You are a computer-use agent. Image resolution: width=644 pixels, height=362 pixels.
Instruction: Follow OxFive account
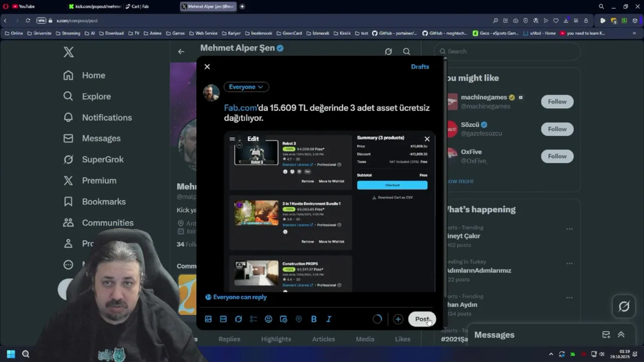coord(557,156)
